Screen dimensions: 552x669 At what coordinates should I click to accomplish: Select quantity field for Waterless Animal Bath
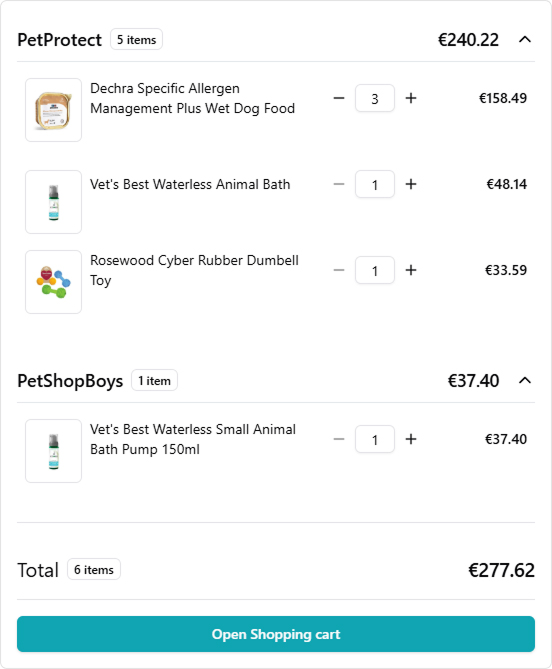pyautogui.click(x=375, y=184)
